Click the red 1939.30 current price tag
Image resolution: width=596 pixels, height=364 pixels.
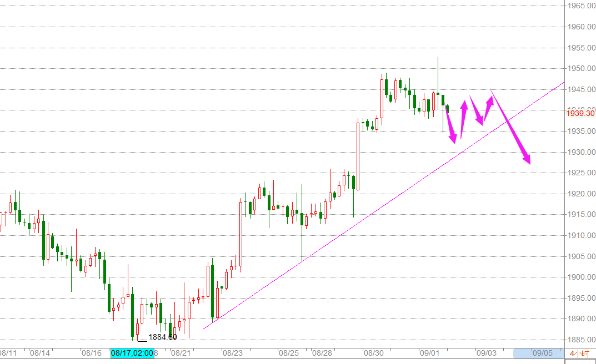580,113
